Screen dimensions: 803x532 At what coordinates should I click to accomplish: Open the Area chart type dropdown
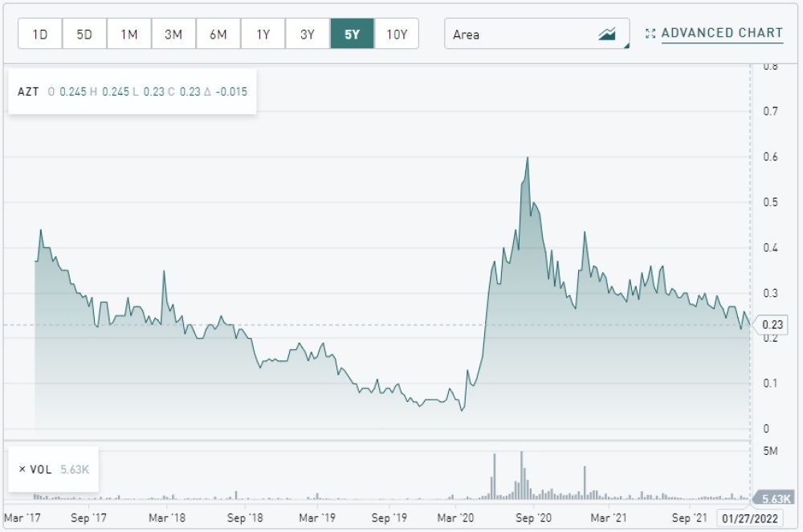coord(536,35)
